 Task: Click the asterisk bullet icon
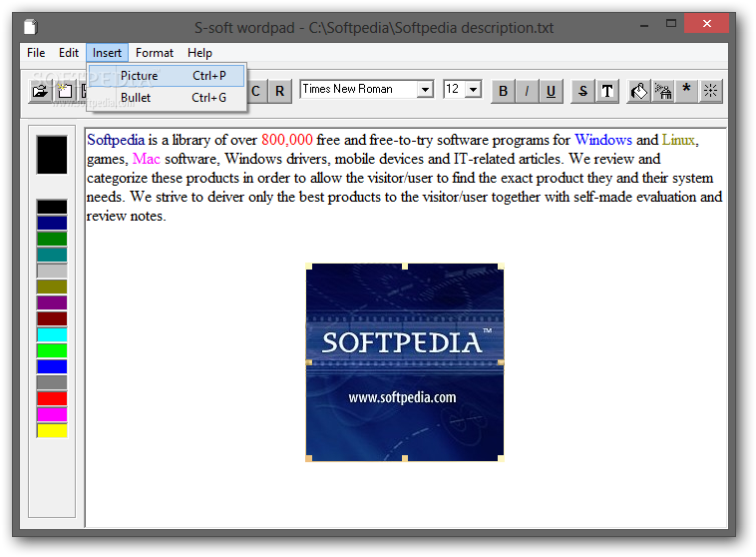click(686, 91)
